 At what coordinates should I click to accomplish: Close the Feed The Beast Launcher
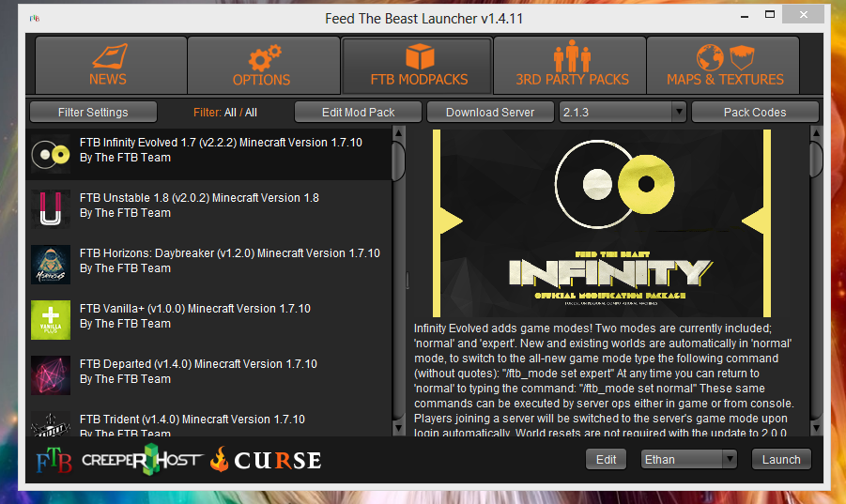click(804, 15)
